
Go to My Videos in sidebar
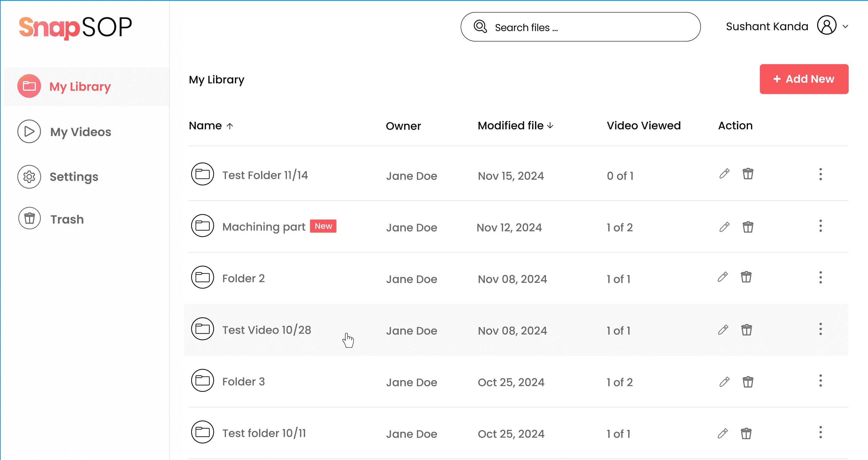80,132
